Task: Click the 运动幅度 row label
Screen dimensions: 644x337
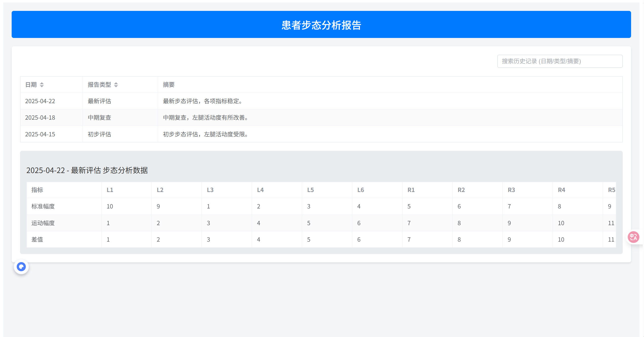Action: point(43,223)
